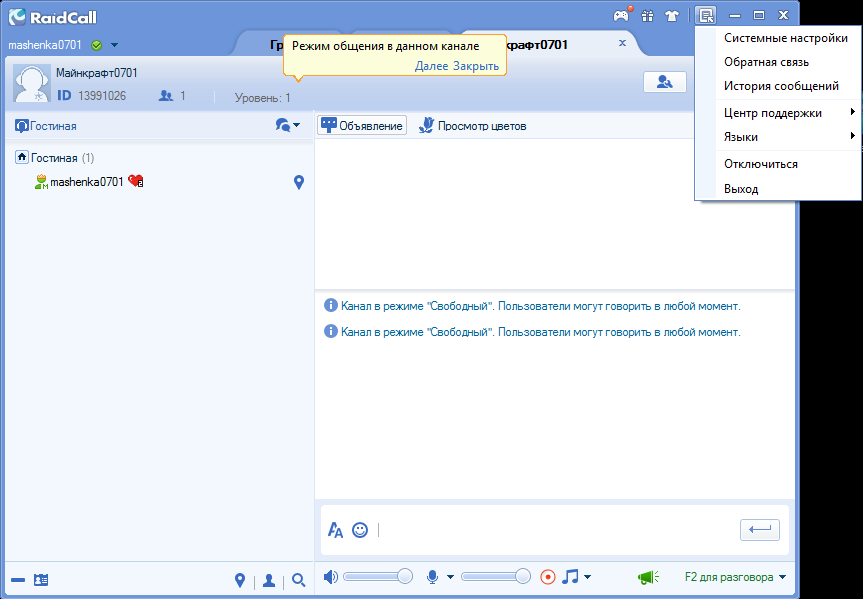The image size is (863, 599).
Task: Click the music note karaoke icon
Action: click(x=570, y=576)
